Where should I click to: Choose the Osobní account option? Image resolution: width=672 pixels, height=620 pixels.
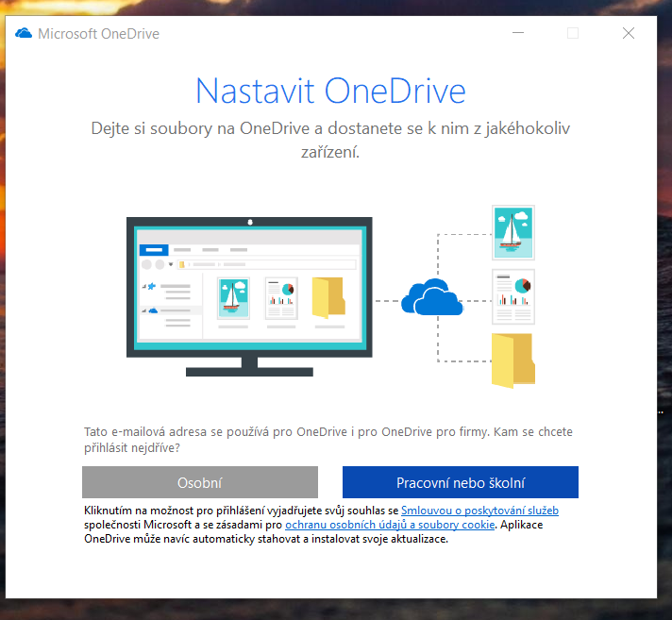200,482
